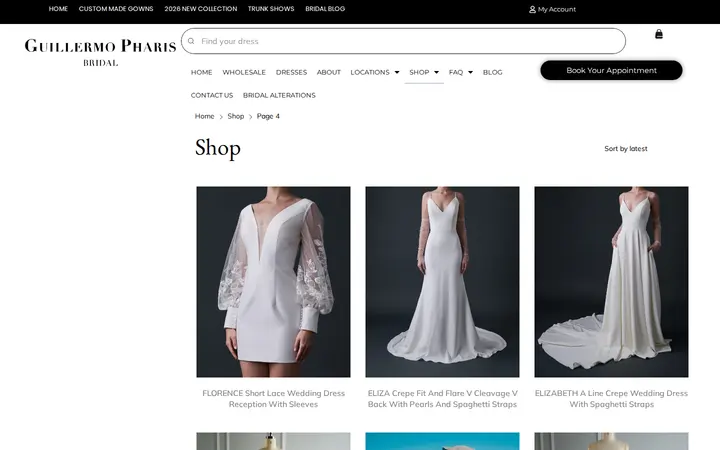720x450 pixels.
Task: Open FLORENCE Short Lace Wedding Dress title
Action: click(273, 399)
